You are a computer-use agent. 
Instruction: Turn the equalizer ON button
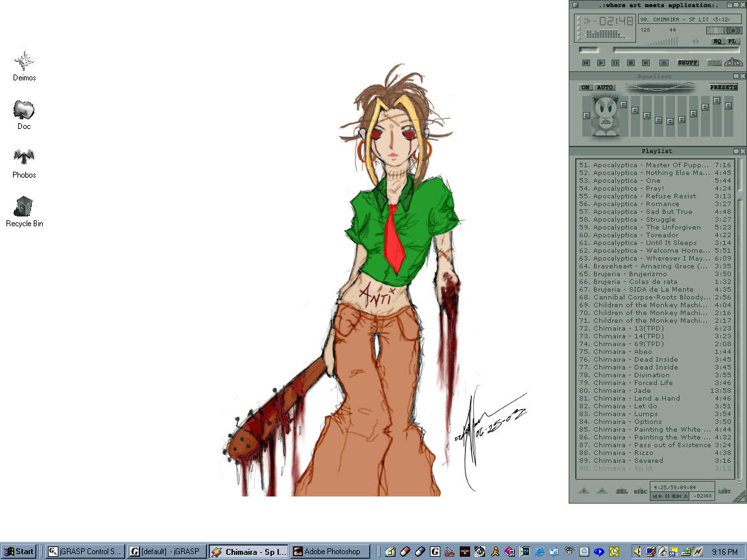click(586, 87)
